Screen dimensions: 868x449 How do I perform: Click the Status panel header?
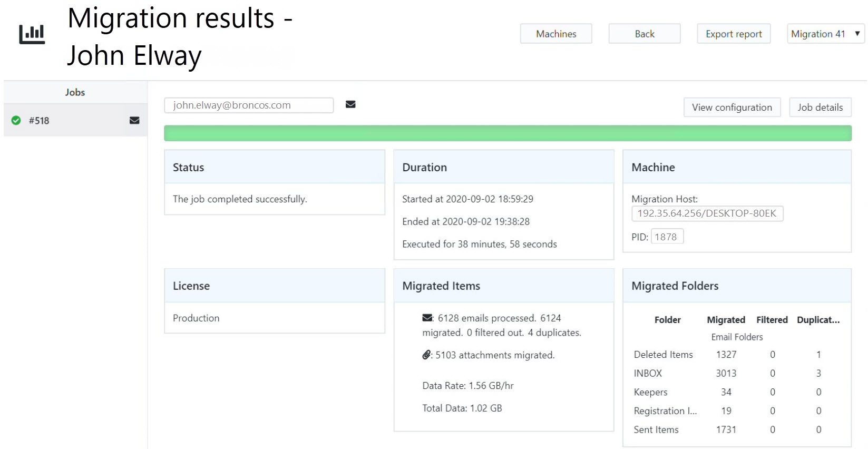pos(275,167)
